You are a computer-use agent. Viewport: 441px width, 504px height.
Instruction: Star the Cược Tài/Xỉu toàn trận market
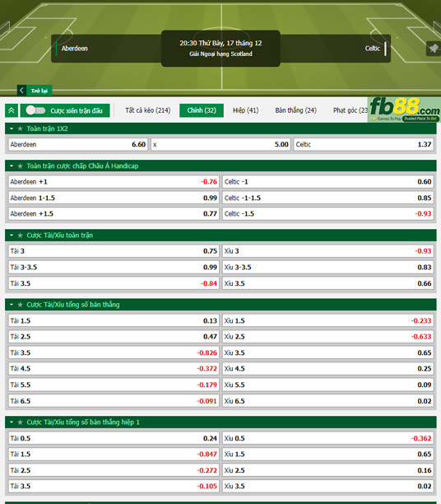[x=21, y=236]
